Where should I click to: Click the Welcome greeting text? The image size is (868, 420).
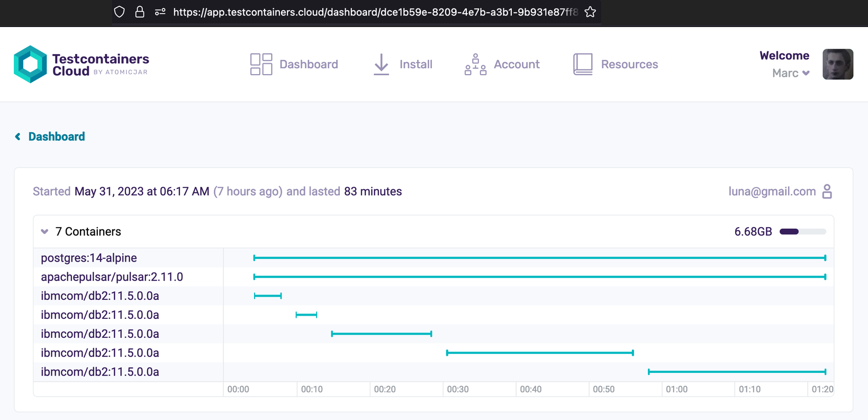click(784, 56)
